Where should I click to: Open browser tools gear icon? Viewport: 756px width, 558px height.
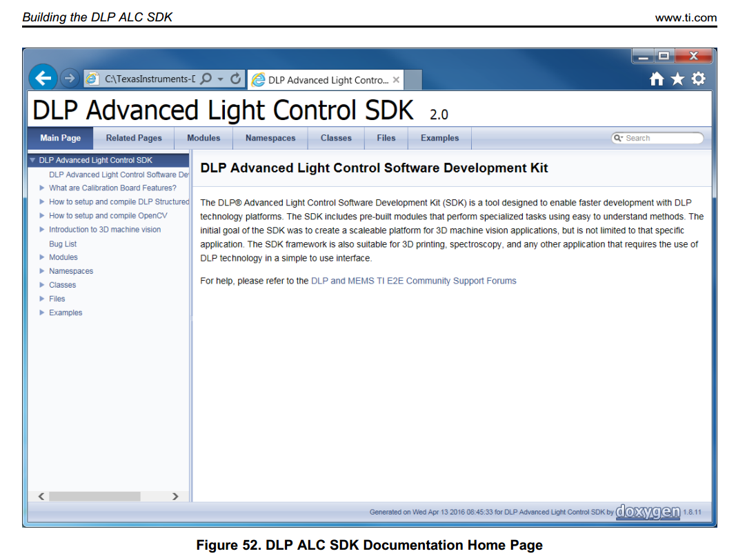click(x=698, y=79)
